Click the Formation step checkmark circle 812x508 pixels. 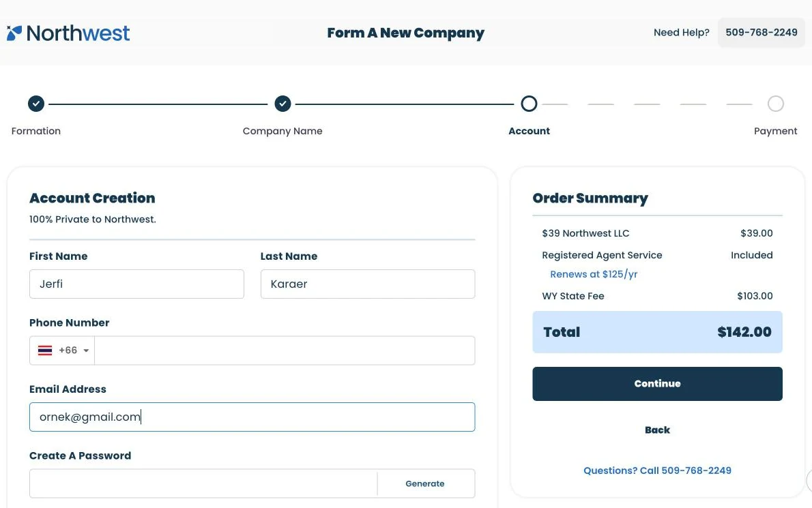[36, 104]
